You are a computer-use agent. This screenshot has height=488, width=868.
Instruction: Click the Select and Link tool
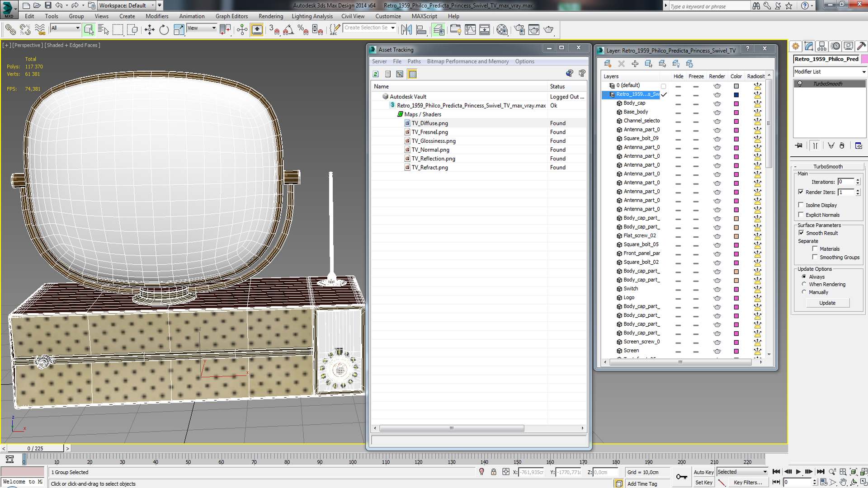10,30
